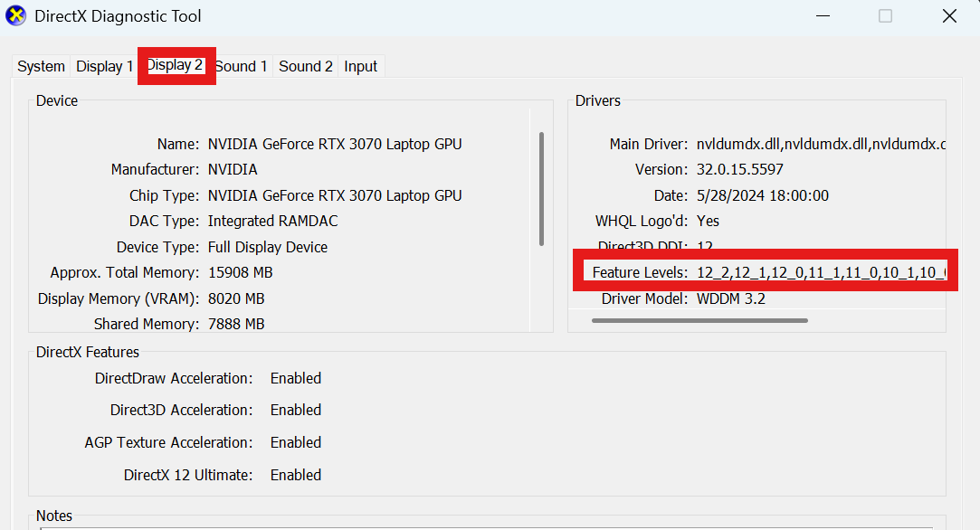
Task: Select the Feature Levels 12_2,12_1 value
Action: pyautogui.click(x=822, y=273)
